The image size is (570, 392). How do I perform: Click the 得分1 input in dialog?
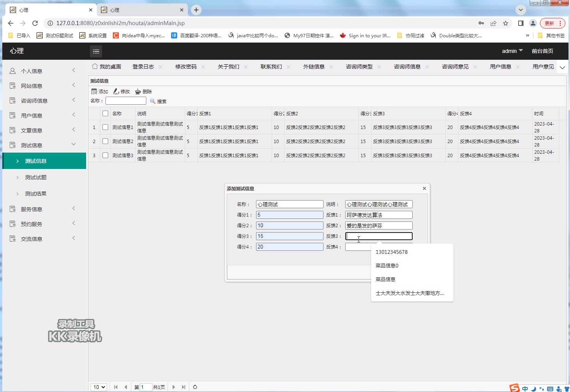pos(290,215)
